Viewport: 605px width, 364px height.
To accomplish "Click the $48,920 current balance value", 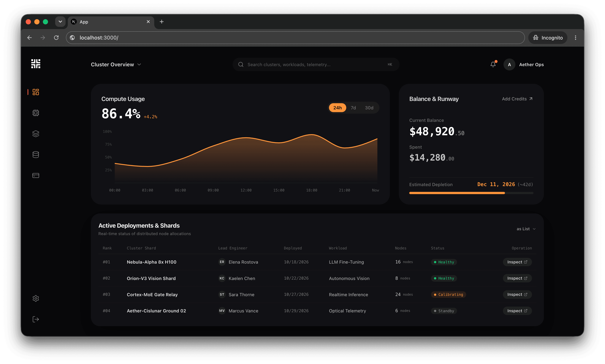I will tap(437, 132).
